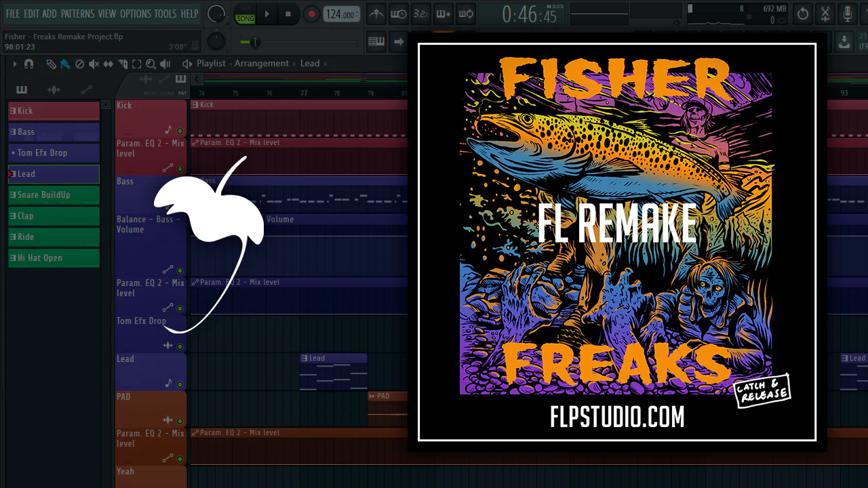Show automation clips using the picker automation icon
The image size is (868, 488).
[86, 89]
